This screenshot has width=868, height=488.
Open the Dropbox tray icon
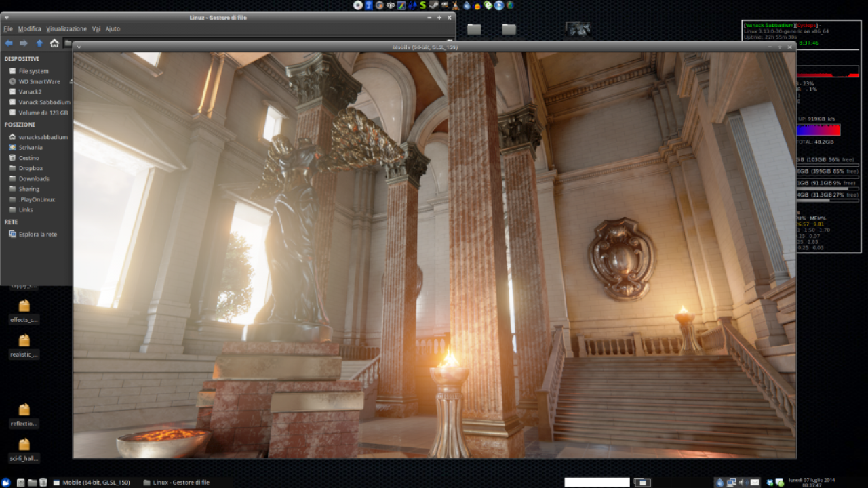pos(770,483)
